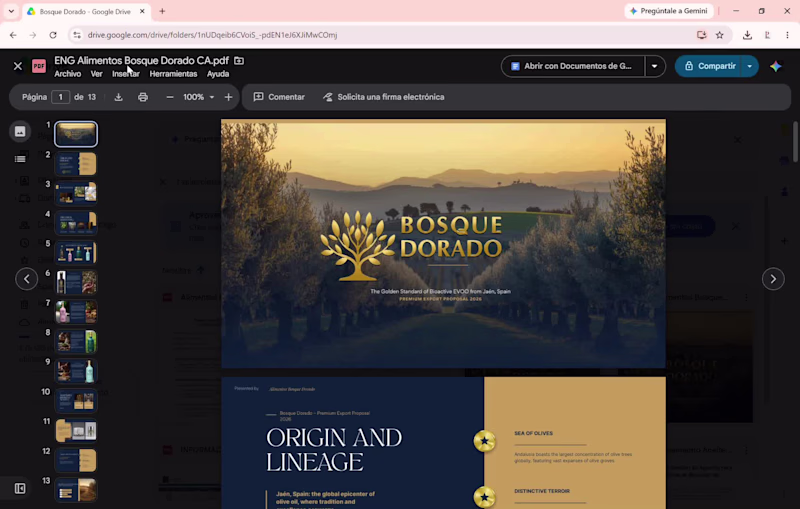Select page 4 thumbnail
This screenshot has height=509, width=800.
click(76, 223)
